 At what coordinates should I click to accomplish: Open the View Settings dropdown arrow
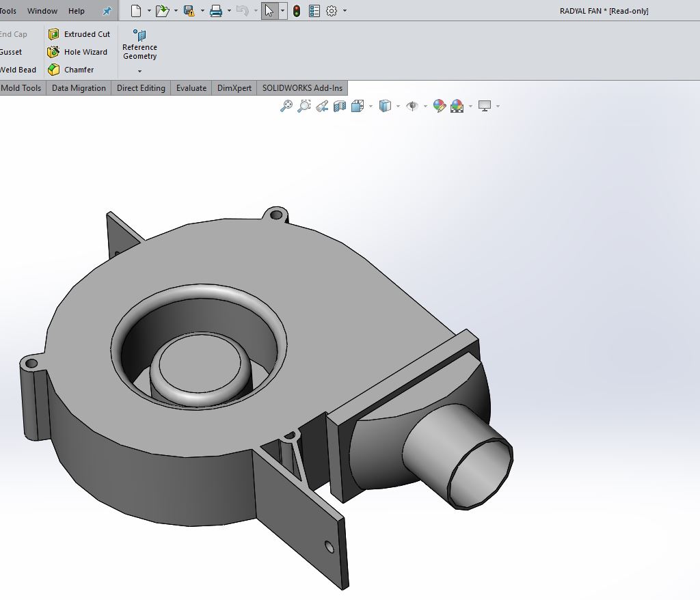498,106
